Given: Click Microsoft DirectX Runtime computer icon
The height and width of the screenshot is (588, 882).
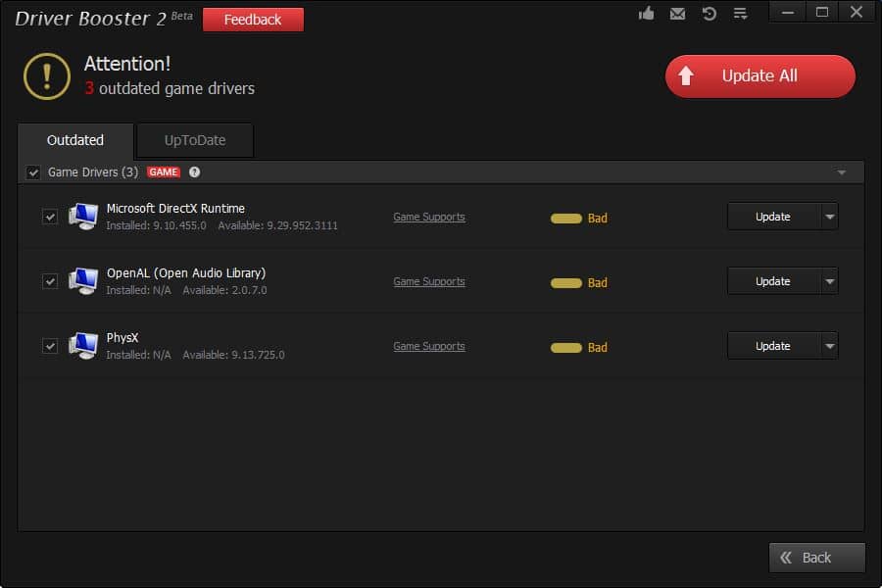Looking at the screenshot, I should (x=83, y=217).
